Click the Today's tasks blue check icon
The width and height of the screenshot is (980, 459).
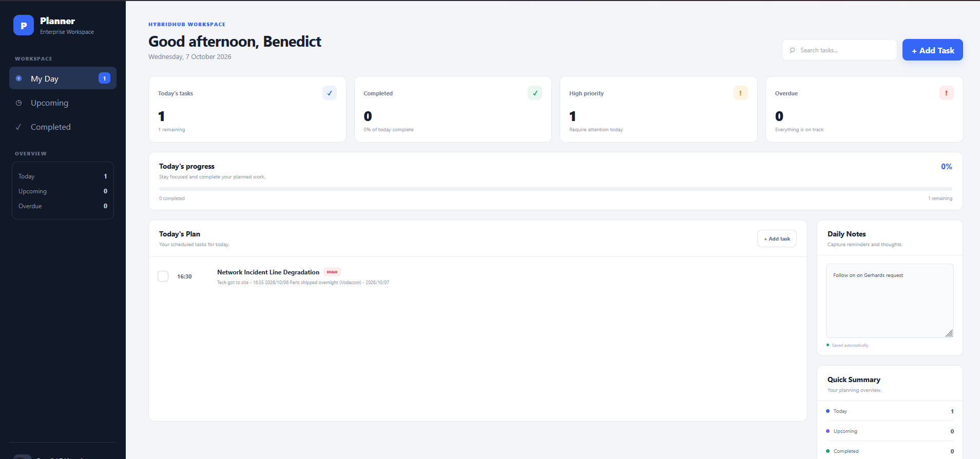coord(330,93)
